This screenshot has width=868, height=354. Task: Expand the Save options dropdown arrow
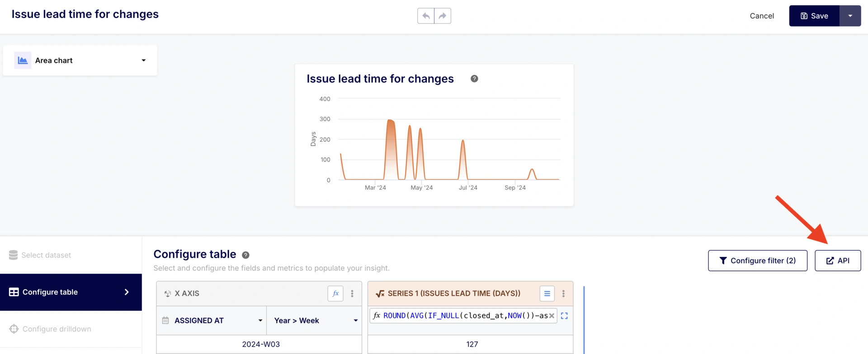pos(850,16)
